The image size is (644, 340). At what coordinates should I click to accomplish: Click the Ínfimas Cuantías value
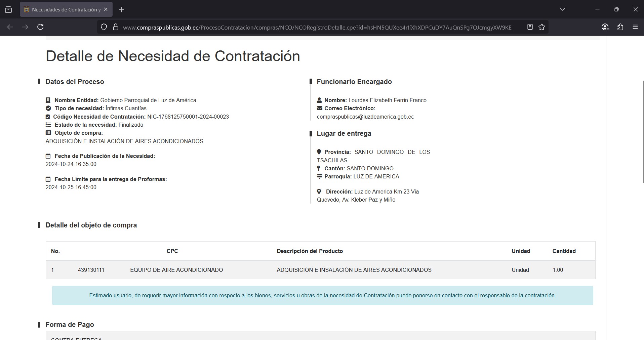coord(126,108)
